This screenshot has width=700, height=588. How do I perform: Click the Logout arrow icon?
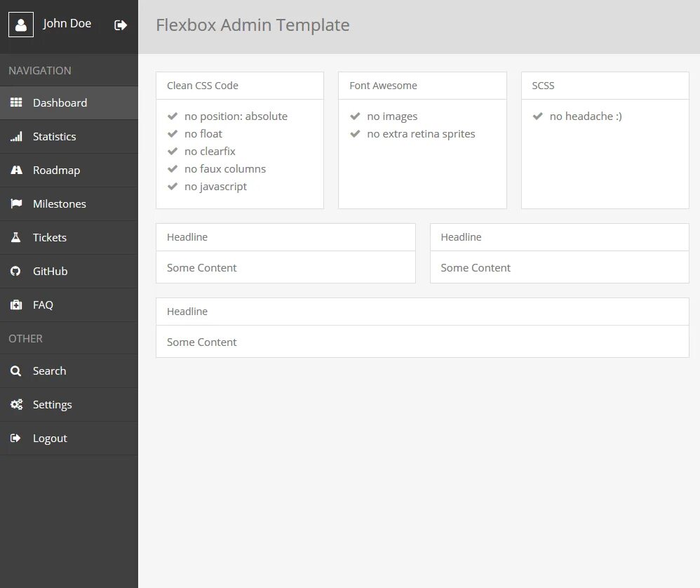[16, 439]
